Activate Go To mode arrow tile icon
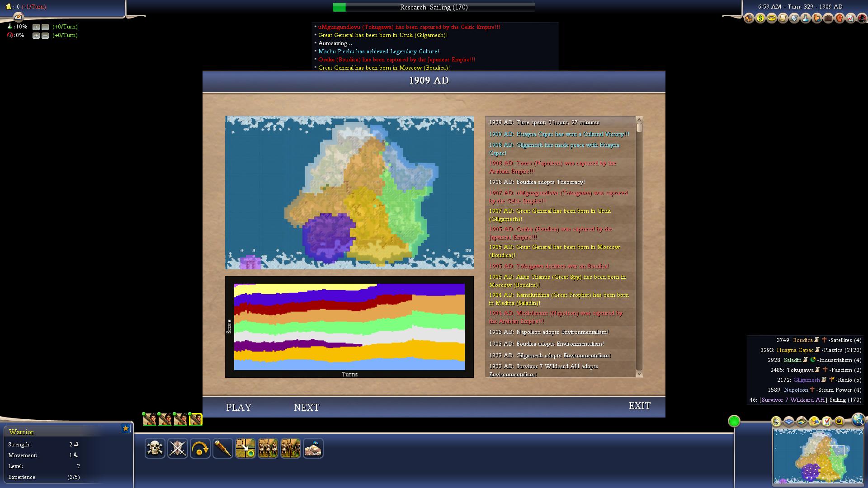Viewport: 868px width, 488px height. tap(245, 448)
